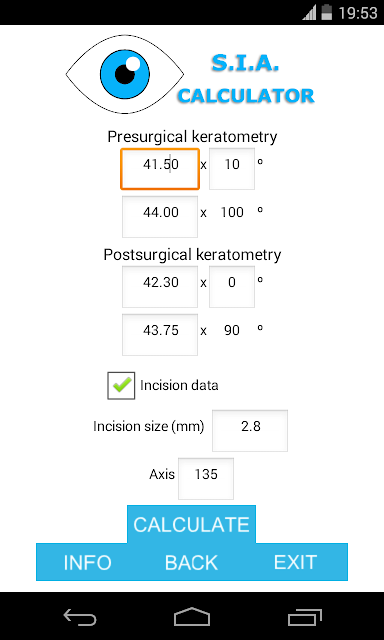
Task: Focus the presurgical 41.50 keratometry field
Action: point(160,169)
